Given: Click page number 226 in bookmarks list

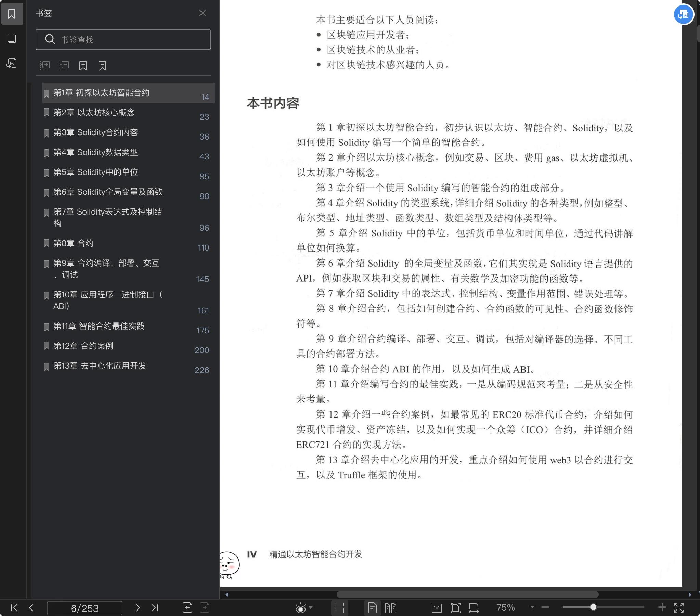Looking at the screenshot, I should click(x=202, y=370).
